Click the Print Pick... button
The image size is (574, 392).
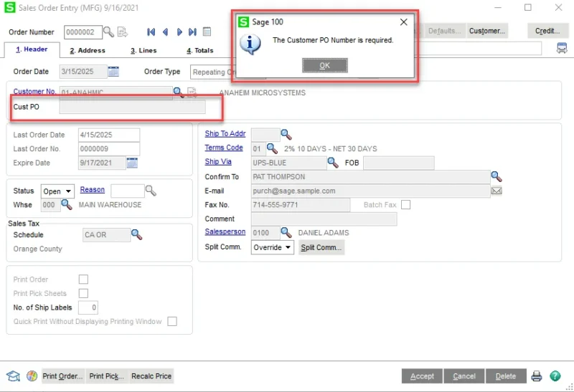tap(106, 376)
